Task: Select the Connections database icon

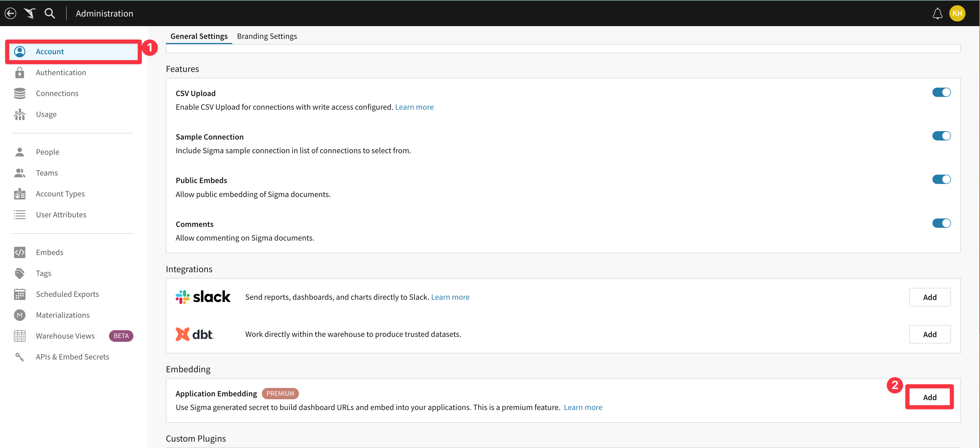Action: pyautogui.click(x=19, y=93)
